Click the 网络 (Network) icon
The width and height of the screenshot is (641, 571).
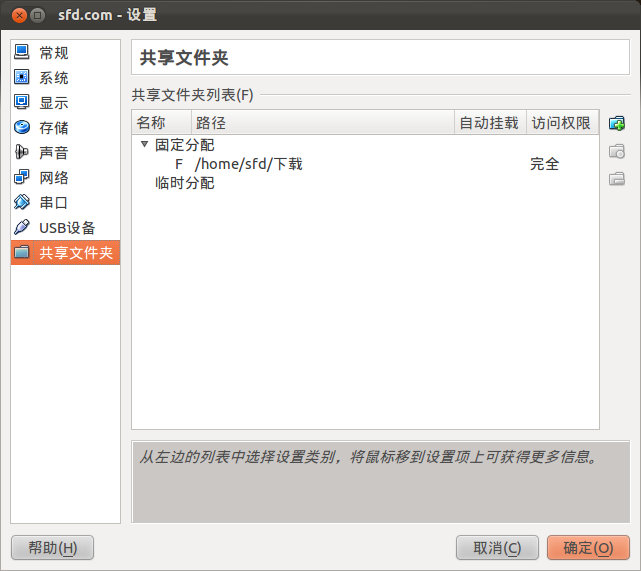pyautogui.click(x=22, y=177)
